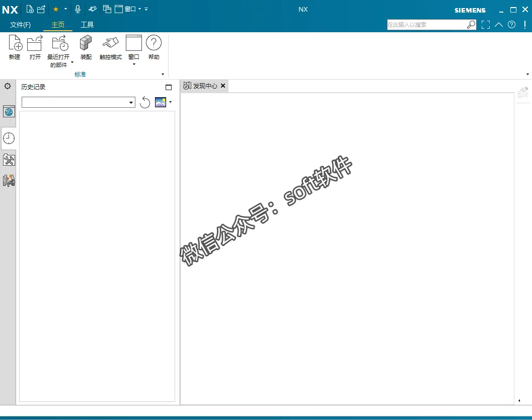
Task: Click switch window icon in title bar
Action: click(107, 9)
